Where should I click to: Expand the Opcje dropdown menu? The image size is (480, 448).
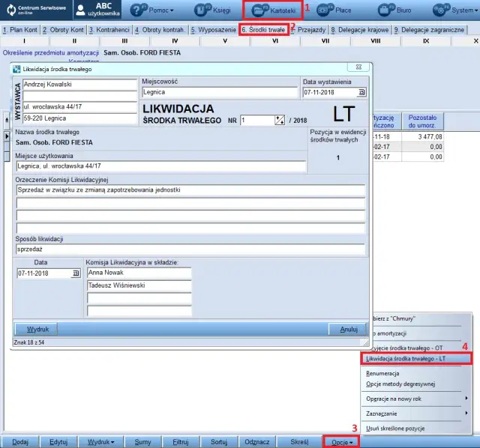342,441
